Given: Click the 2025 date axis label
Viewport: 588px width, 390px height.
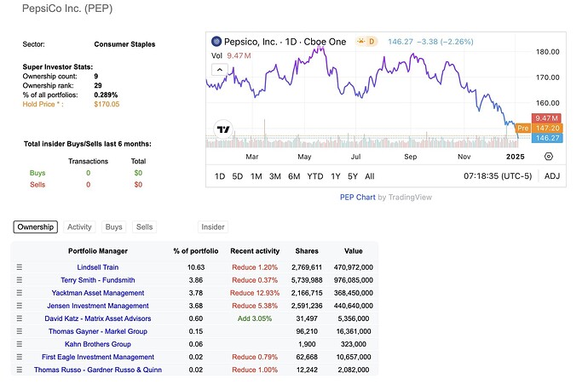Looking at the screenshot, I should pyautogui.click(x=516, y=157).
